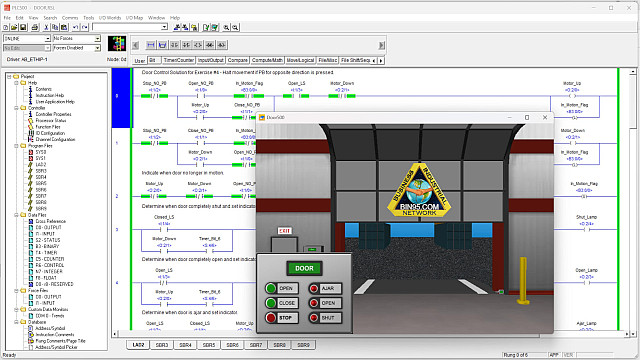
Task: Insert a new rung instruction icon
Action: [151, 45]
